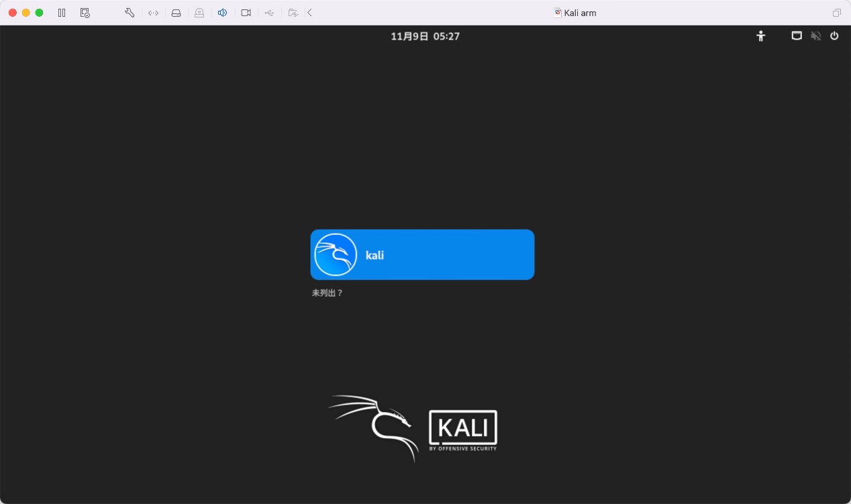Click the Kali arm document icon in title

[557, 13]
